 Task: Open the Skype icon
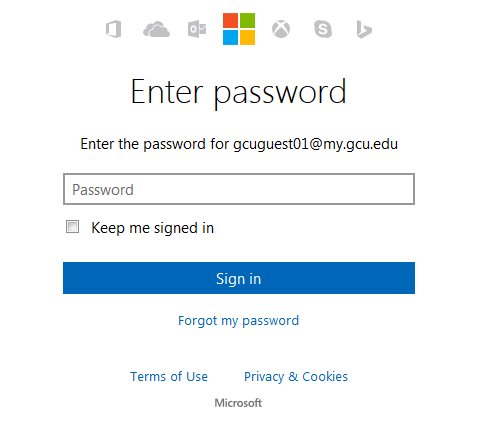pyautogui.click(x=323, y=29)
